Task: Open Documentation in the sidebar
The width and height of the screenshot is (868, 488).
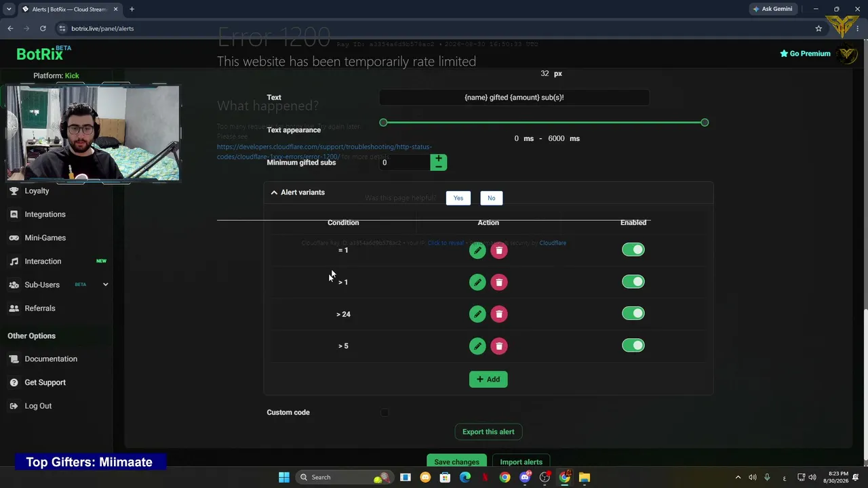Action: pos(51,359)
